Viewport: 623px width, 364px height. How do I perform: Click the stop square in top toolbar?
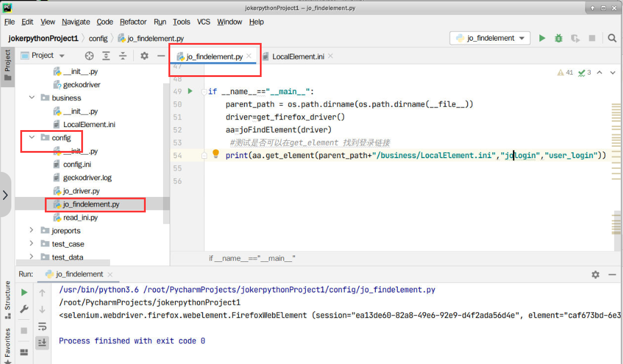(x=592, y=38)
